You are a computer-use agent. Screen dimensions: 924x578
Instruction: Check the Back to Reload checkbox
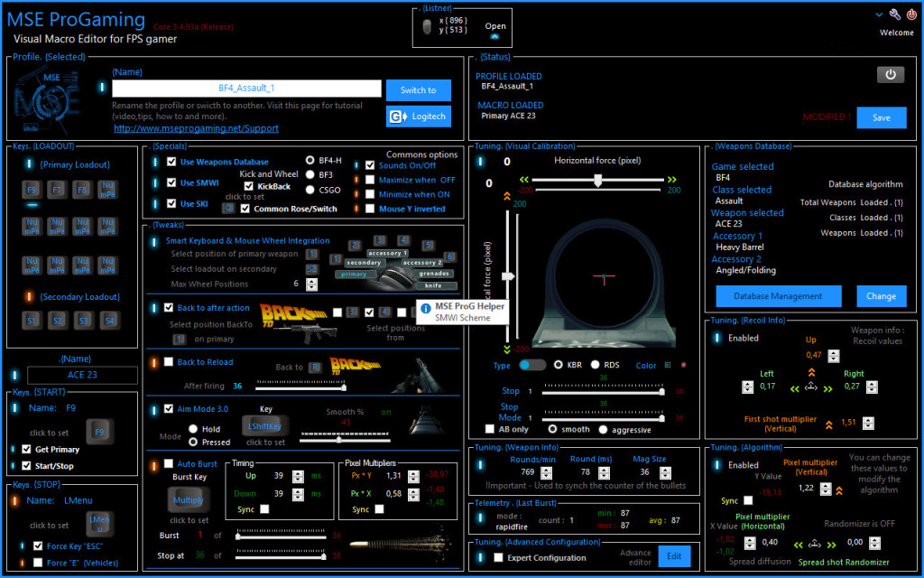tap(169, 361)
